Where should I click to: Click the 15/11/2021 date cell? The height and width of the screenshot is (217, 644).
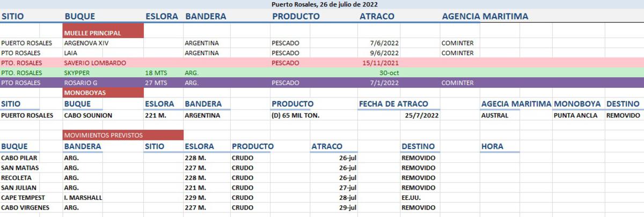(379, 63)
